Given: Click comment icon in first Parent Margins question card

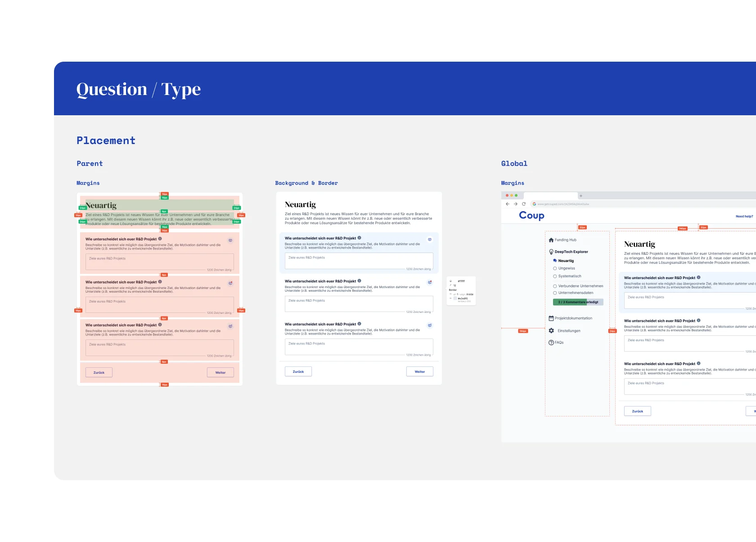Looking at the screenshot, I should click(x=230, y=240).
